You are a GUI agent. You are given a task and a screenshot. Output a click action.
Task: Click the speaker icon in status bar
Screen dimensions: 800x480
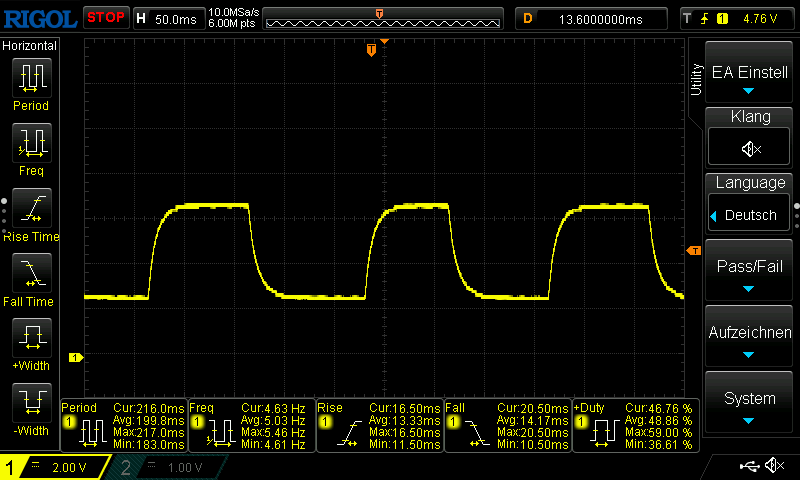(x=773, y=466)
